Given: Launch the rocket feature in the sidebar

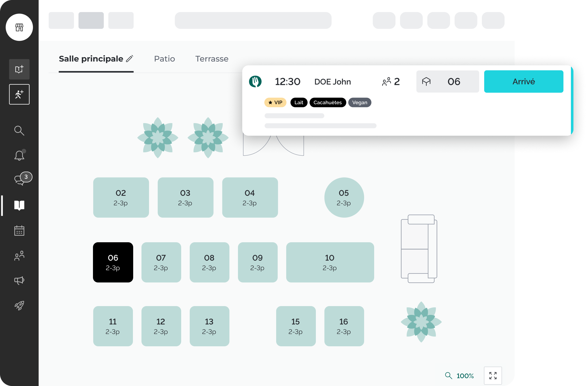Looking at the screenshot, I should 19,305.
